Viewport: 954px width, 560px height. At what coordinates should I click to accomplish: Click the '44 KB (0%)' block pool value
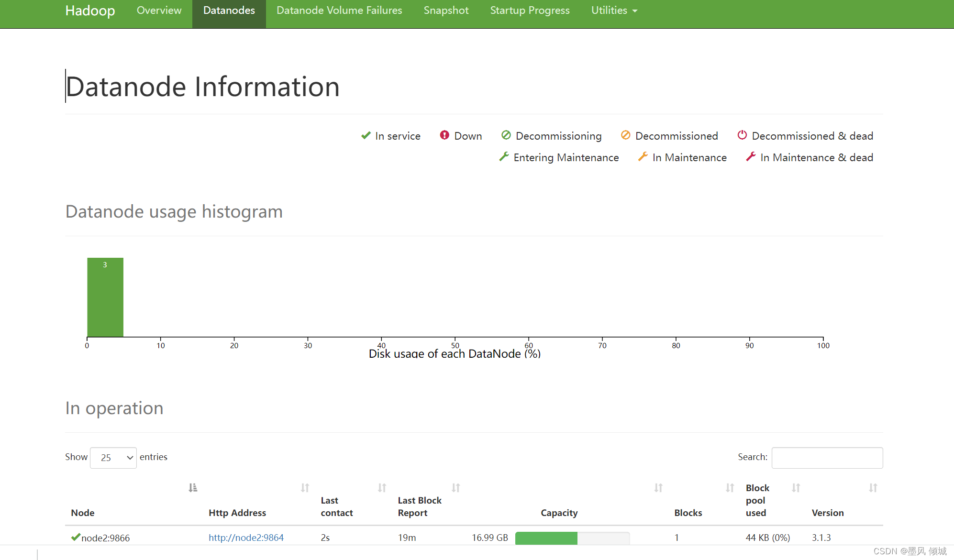click(768, 538)
